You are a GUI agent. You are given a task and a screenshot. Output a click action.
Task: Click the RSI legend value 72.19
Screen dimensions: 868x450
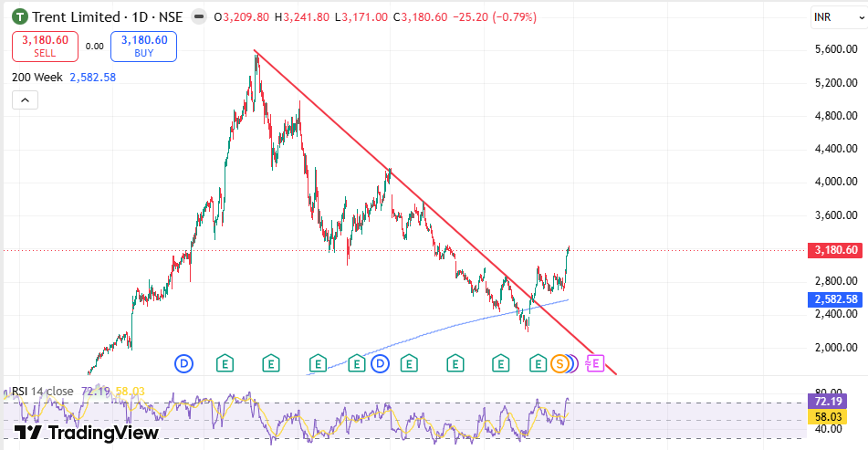point(95,392)
